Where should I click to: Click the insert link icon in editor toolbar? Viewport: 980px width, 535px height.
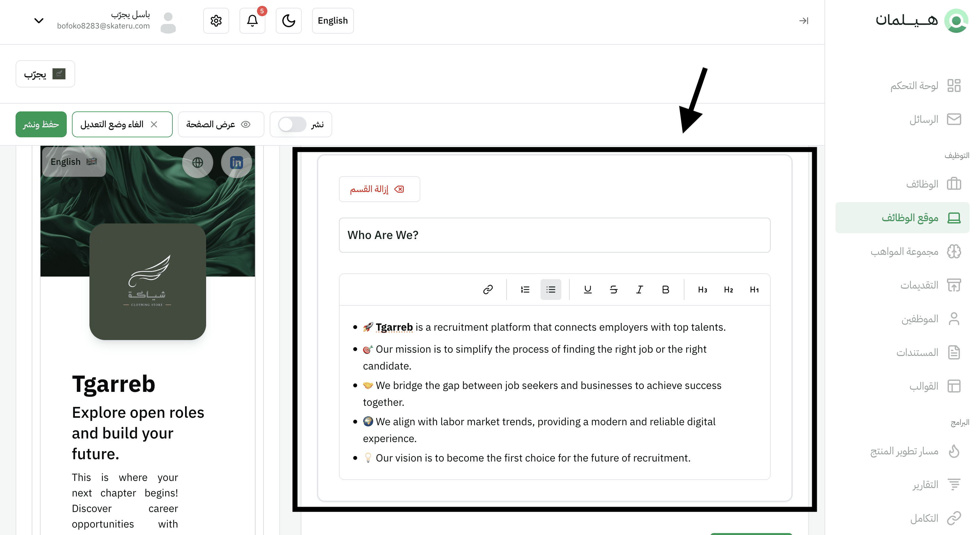tap(488, 290)
